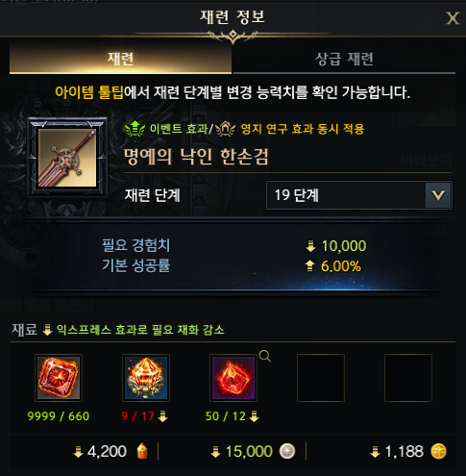Click the 익스프레스 효과로 필요 재화 감소 notice

140,330
